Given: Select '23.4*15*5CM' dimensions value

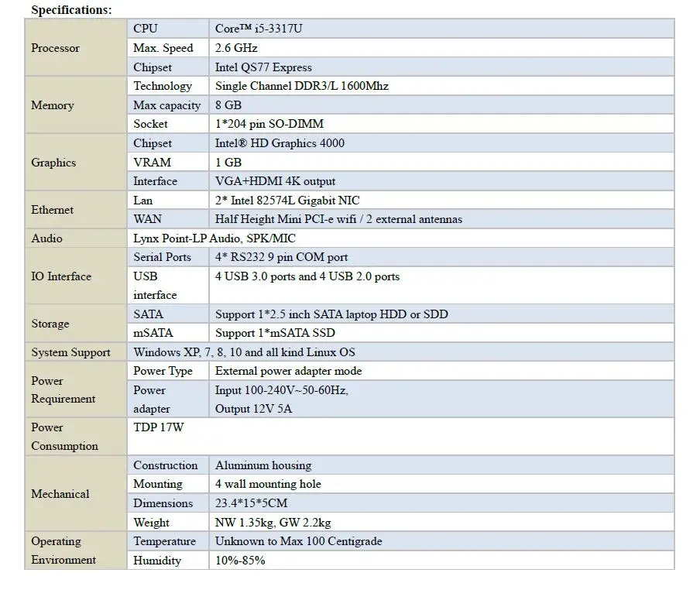Looking at the screenshot, I should [252, 503].
